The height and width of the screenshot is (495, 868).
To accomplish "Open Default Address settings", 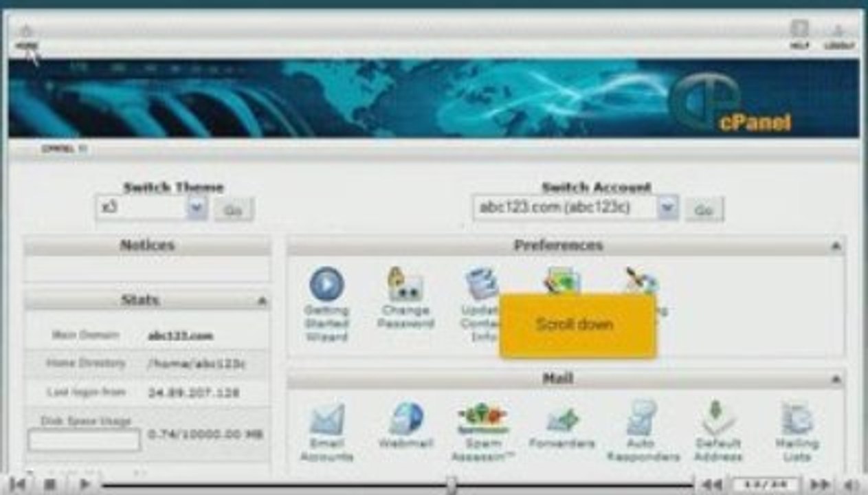I will [718, 432].
